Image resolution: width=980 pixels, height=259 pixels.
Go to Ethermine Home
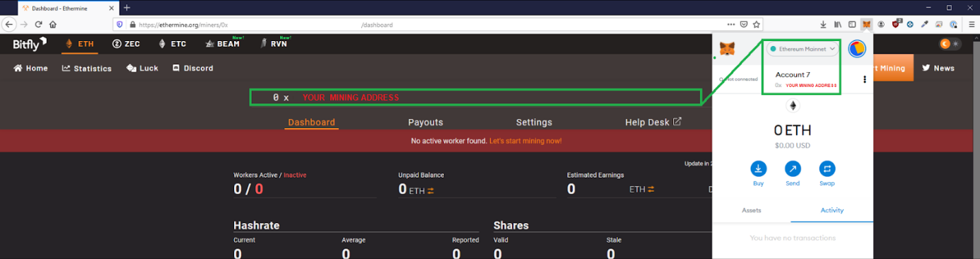pos(30,69)
